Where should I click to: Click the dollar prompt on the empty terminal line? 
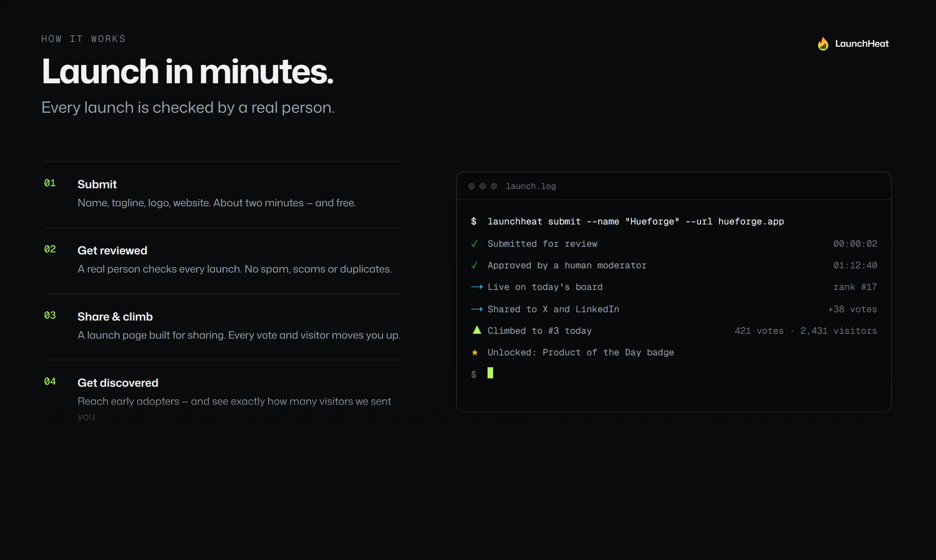click(x=474, y=374)
